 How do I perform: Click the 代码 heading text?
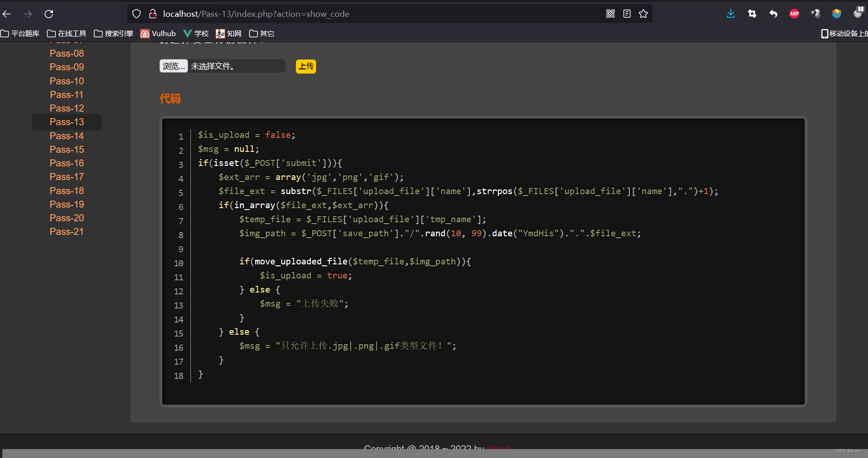[x=170, y=98]
